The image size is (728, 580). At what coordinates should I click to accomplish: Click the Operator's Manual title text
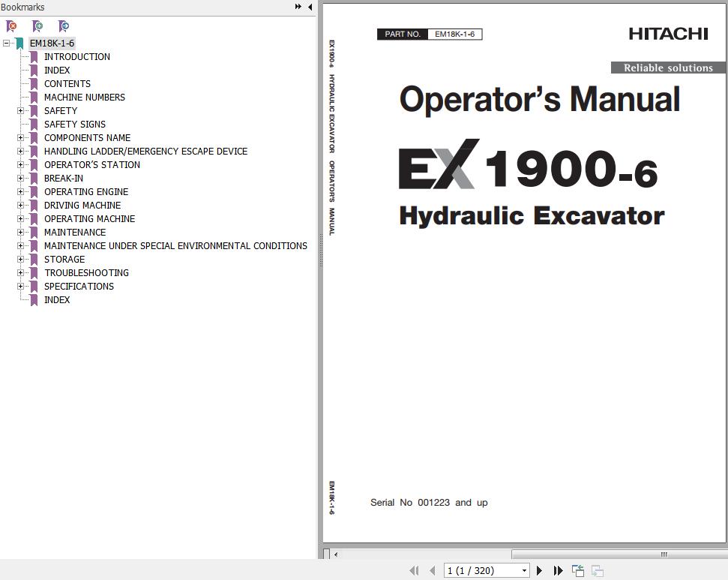coord(540,99)
